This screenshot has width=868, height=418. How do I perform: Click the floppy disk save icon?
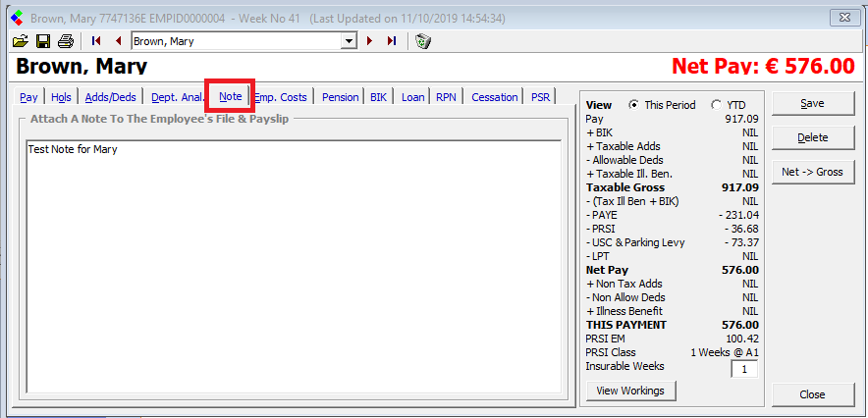click(x=43, y=41)
